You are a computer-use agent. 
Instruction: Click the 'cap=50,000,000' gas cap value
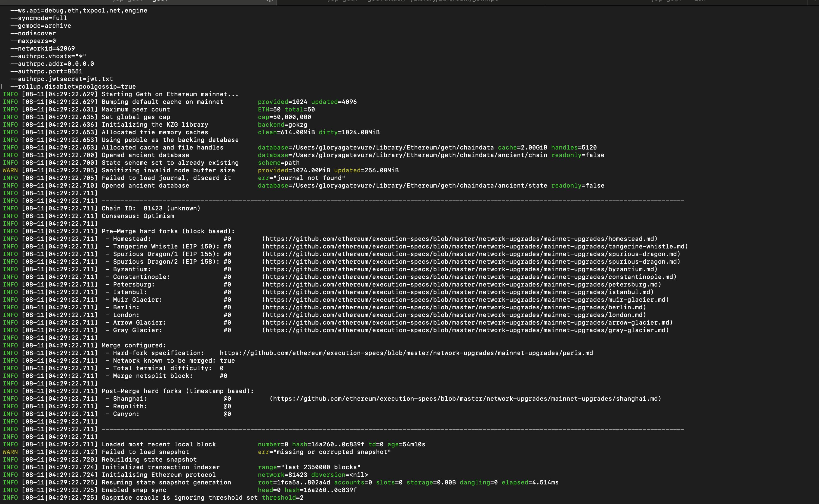[x=285, y=117]
